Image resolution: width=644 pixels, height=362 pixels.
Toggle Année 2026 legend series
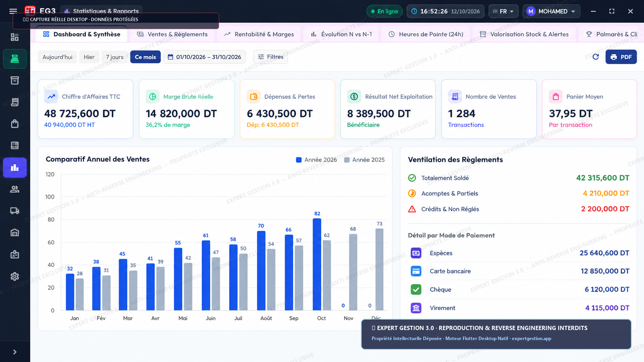coord(317,160)
